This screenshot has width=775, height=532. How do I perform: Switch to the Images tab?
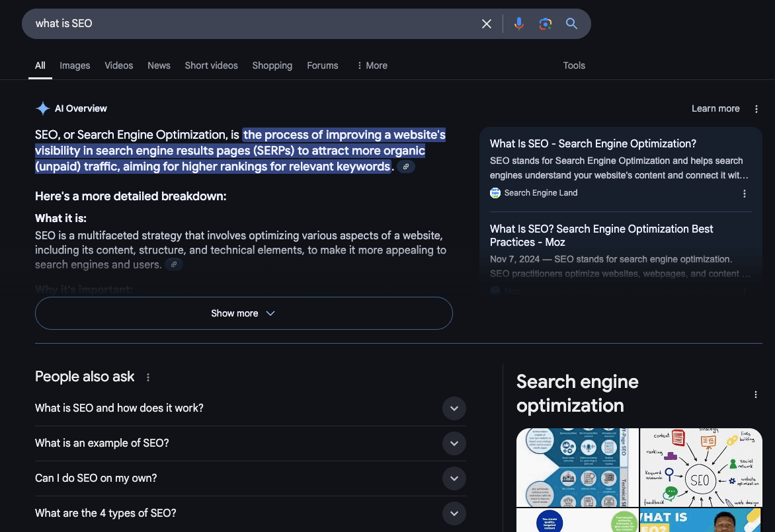74,65
